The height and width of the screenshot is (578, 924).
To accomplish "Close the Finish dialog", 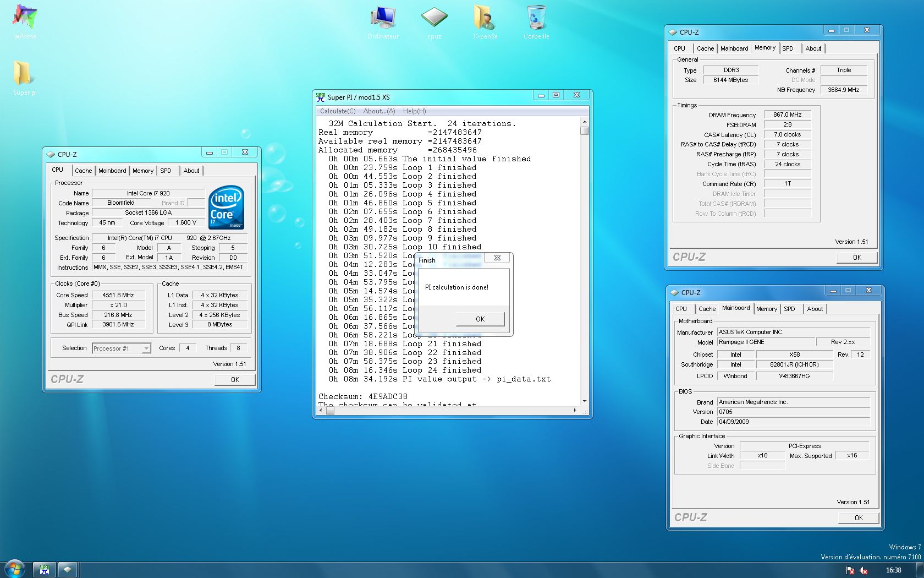I will coord(497,258).
